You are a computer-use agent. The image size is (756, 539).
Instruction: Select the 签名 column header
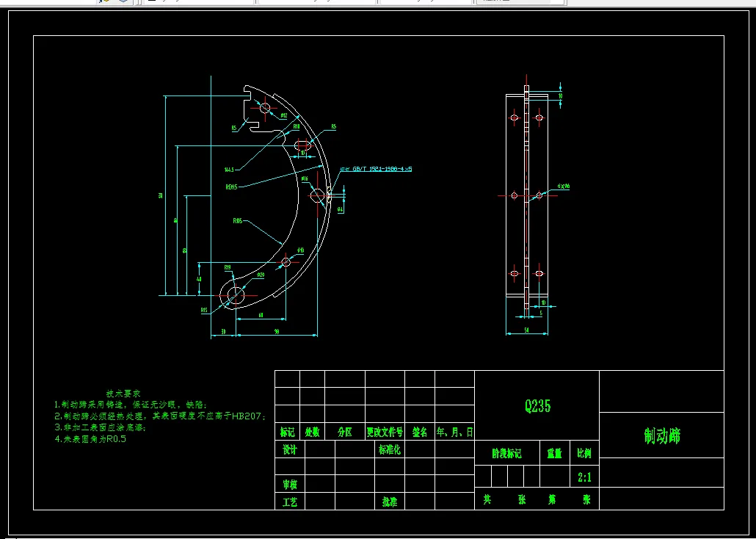pyautogui.click(x=419, y=433)
